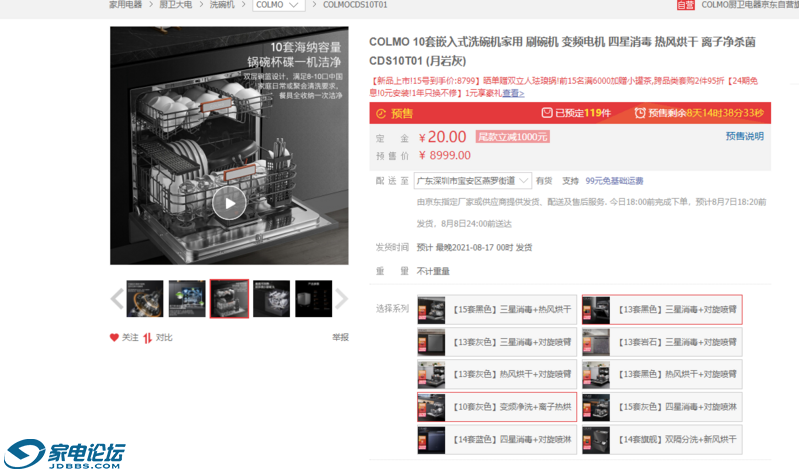
Task: Open 洗碗机 breadcrumb category
Action: point(221,5)
